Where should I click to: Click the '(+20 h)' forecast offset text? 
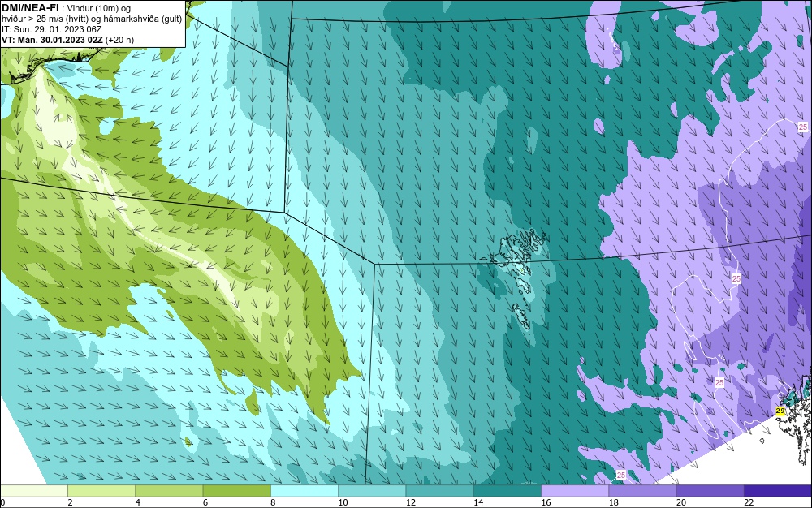pos(119,39)
